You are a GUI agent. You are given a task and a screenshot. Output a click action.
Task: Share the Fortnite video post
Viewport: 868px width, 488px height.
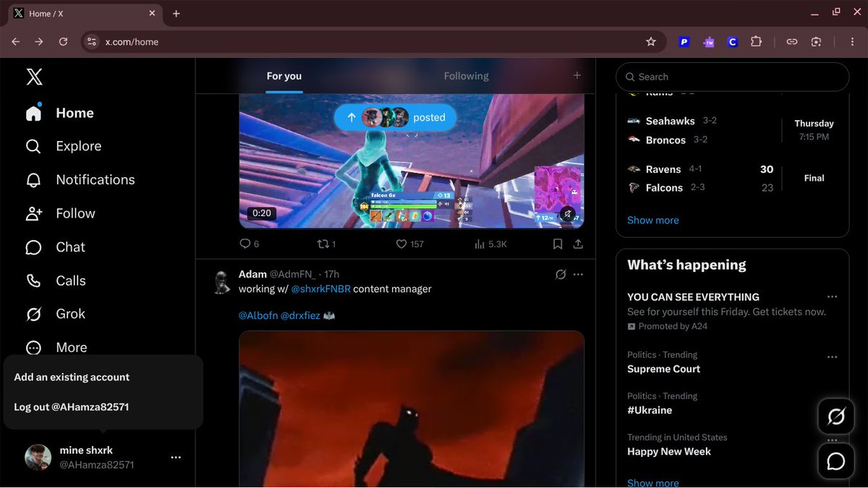tap(578, 244)
